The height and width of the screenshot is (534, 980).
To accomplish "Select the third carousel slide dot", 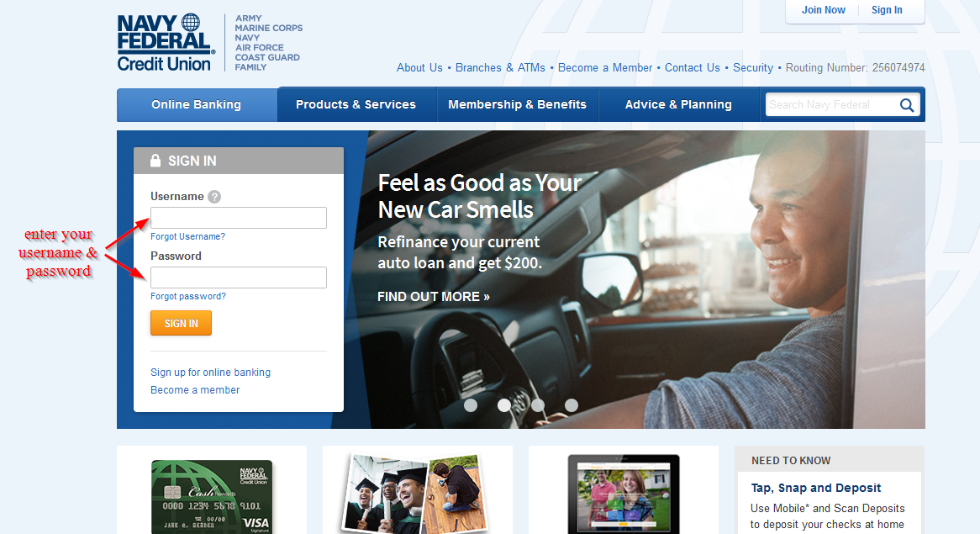I will point(538,405).
